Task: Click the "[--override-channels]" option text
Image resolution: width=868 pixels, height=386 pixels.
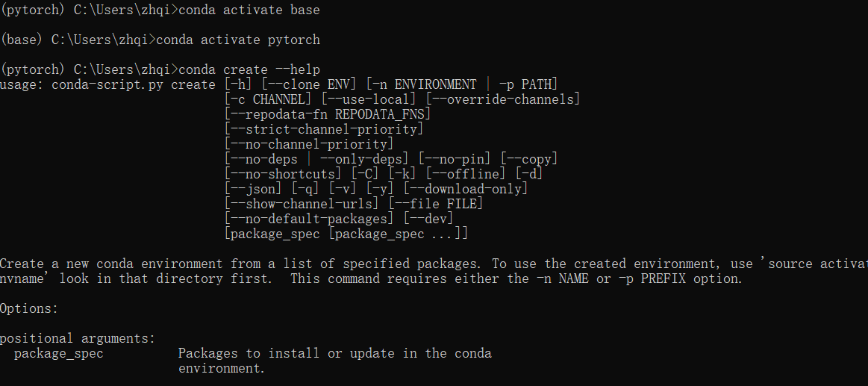Action: pos(502,99)
